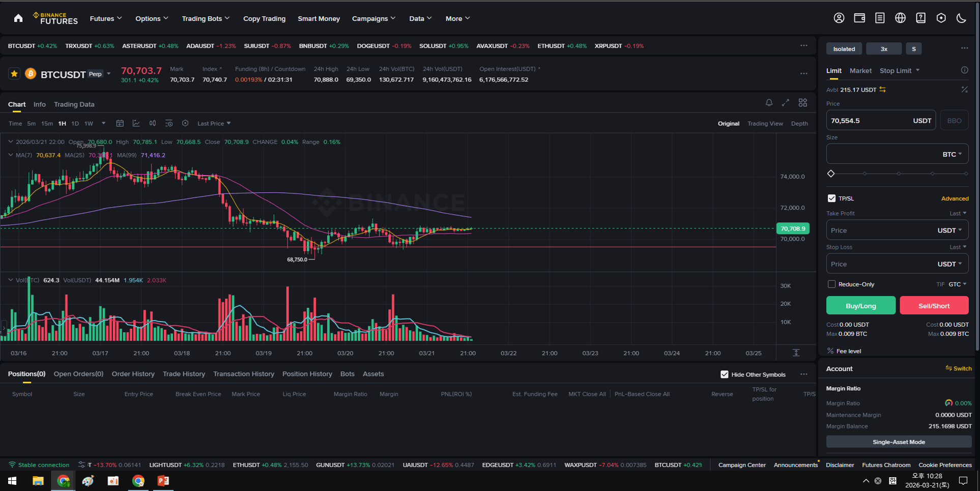Select the 1D chart interval

pyautogui.click(x=75, y=124)
